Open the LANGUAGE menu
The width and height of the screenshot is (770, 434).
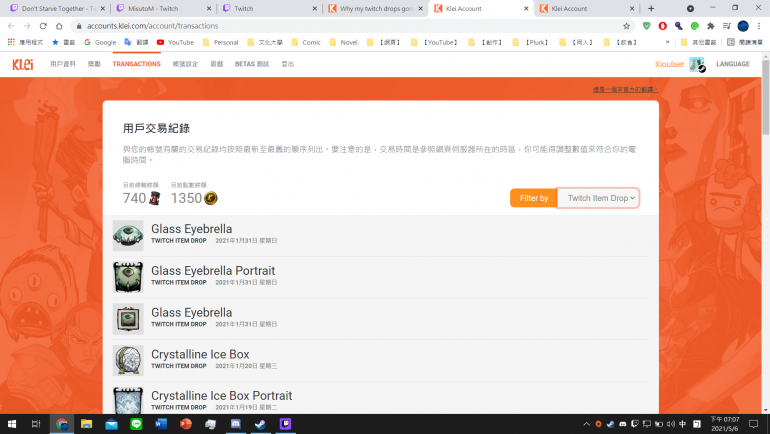tap(733, 64)
